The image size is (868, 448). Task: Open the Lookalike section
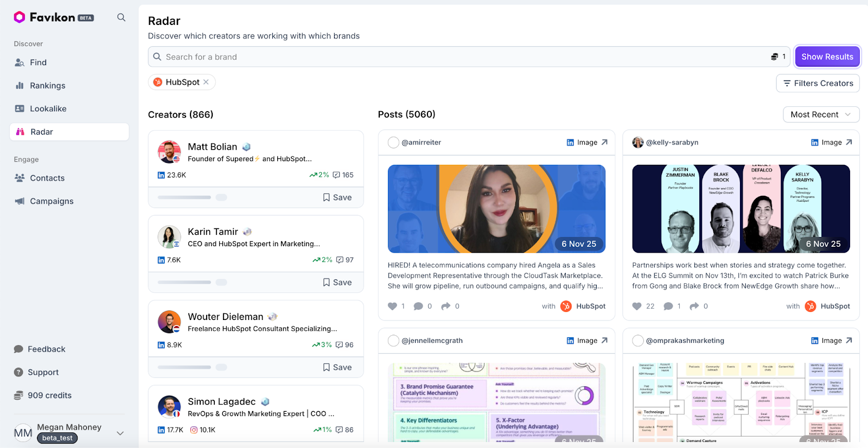[48, 108]
